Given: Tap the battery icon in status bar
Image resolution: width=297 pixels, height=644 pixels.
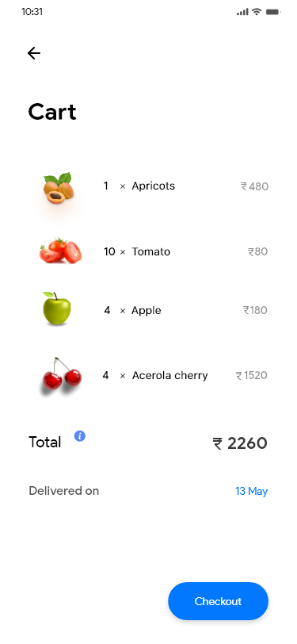Looking at the screenshot, I should coord(273,12).
